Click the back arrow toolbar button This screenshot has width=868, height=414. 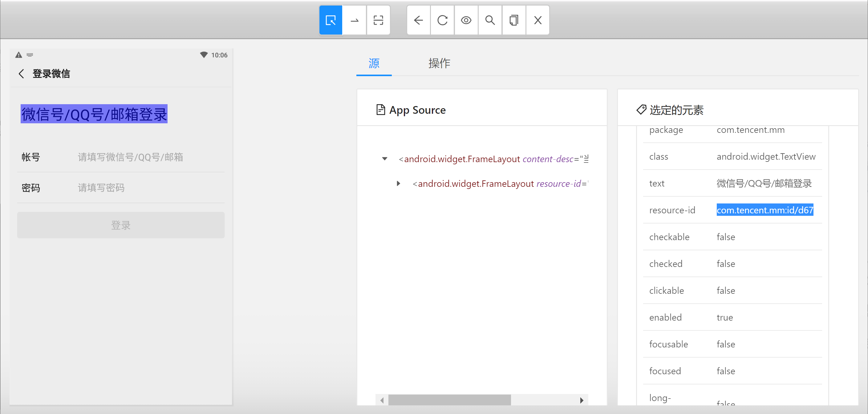point(419,20)
